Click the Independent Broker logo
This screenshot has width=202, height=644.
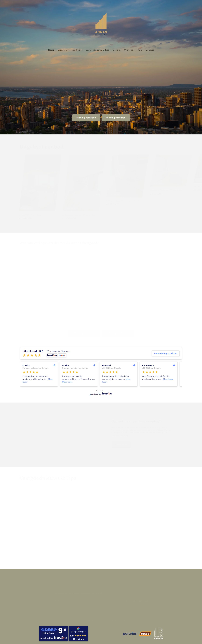tap(159, 634)
